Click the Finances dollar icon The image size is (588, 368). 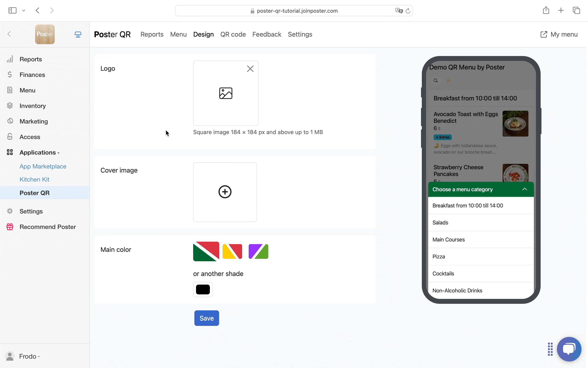click(x=10, y=74)
